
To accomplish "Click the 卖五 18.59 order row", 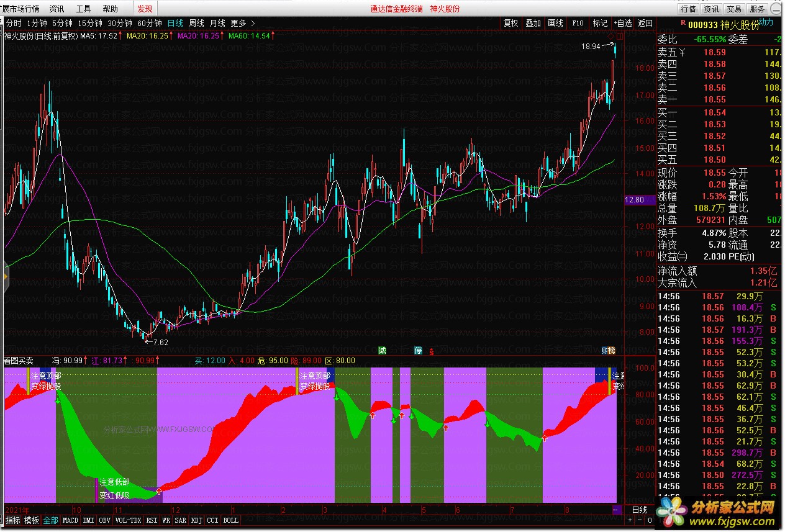I will pos(720,53).
